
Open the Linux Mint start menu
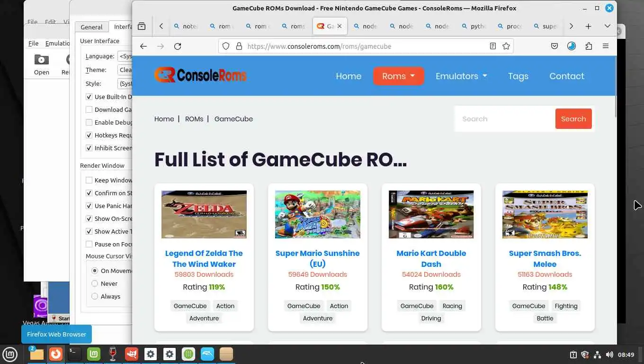click(10, 354)
